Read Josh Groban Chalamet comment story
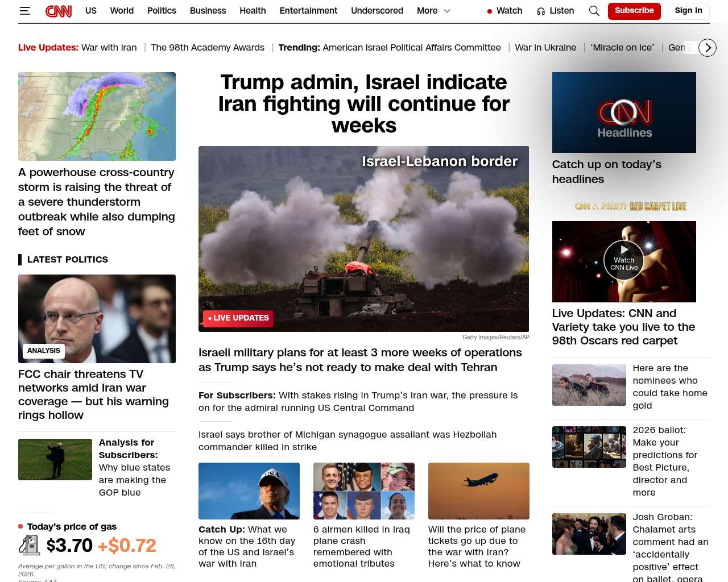This screenshot has width=728, height=582. (671, 548)
